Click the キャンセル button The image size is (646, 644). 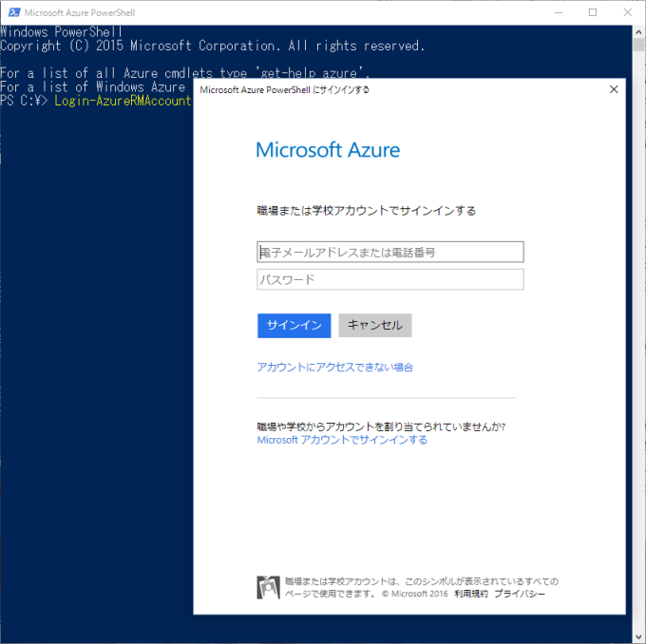click(x=375, y=326)
